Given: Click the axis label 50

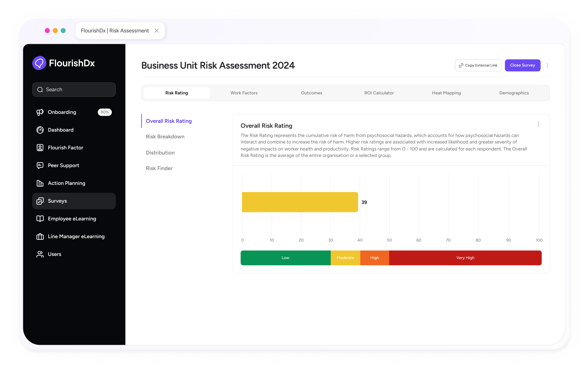Looking at the screenshot, I should [389, 240].
